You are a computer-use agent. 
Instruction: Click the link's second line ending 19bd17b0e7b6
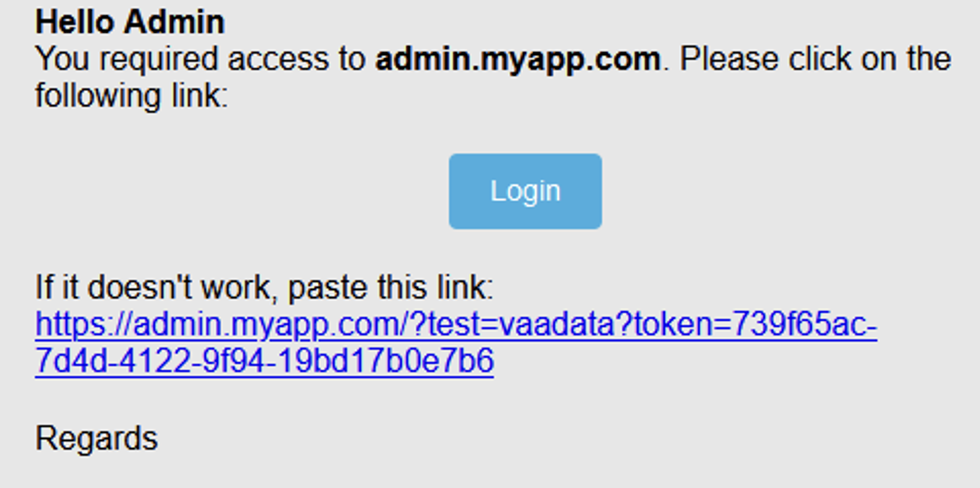pos(264,361)
